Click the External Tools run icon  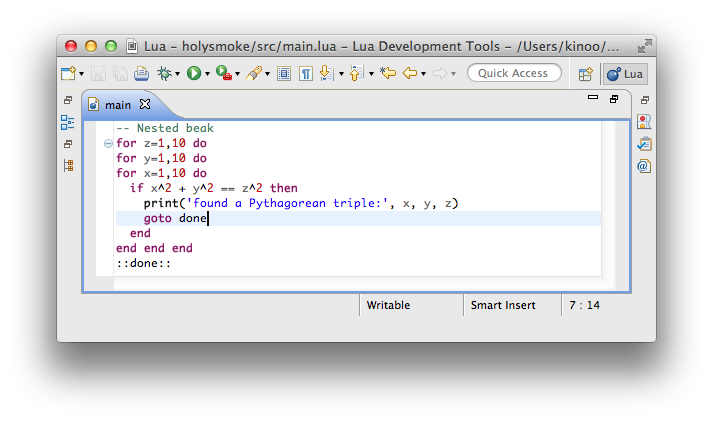tap(224, 73)
